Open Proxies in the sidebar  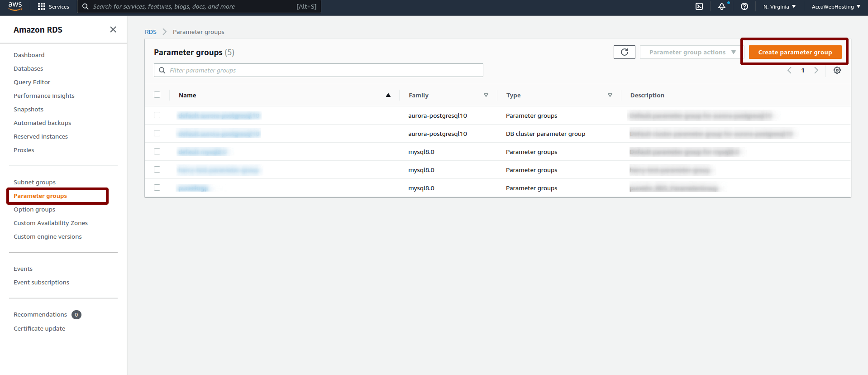tap(24, 150)
